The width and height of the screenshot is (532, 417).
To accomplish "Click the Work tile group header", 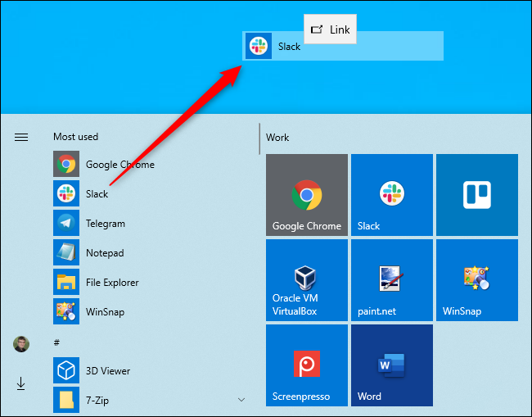I will (x=278, y=138).
